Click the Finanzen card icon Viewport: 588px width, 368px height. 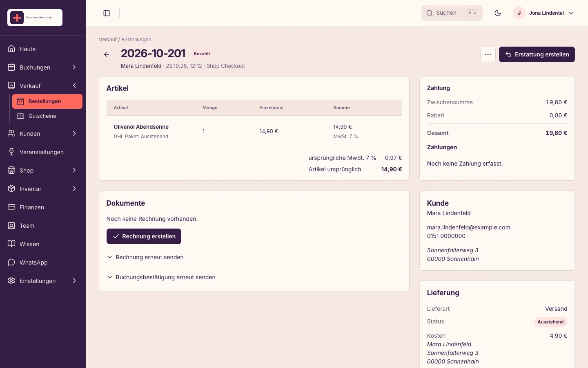tap(11, 207)
